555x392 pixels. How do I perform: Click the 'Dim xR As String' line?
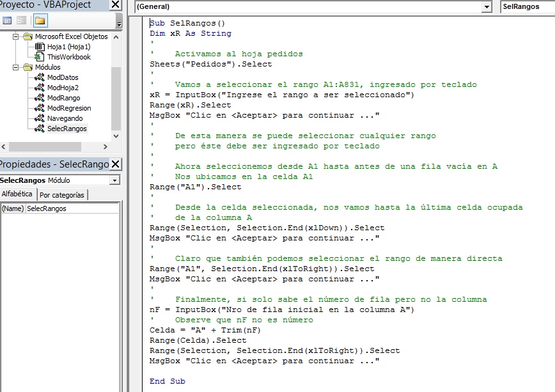tap(191, 34)
